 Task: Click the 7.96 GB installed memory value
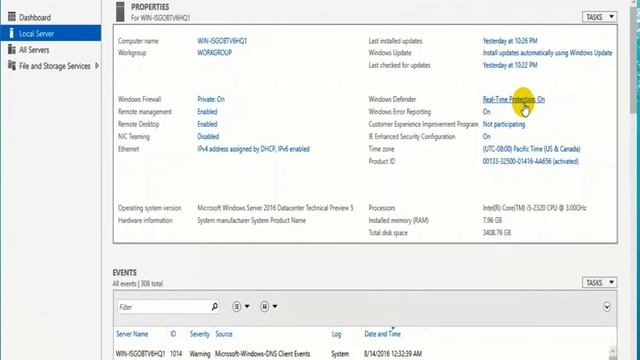click(x=492, y=220)
